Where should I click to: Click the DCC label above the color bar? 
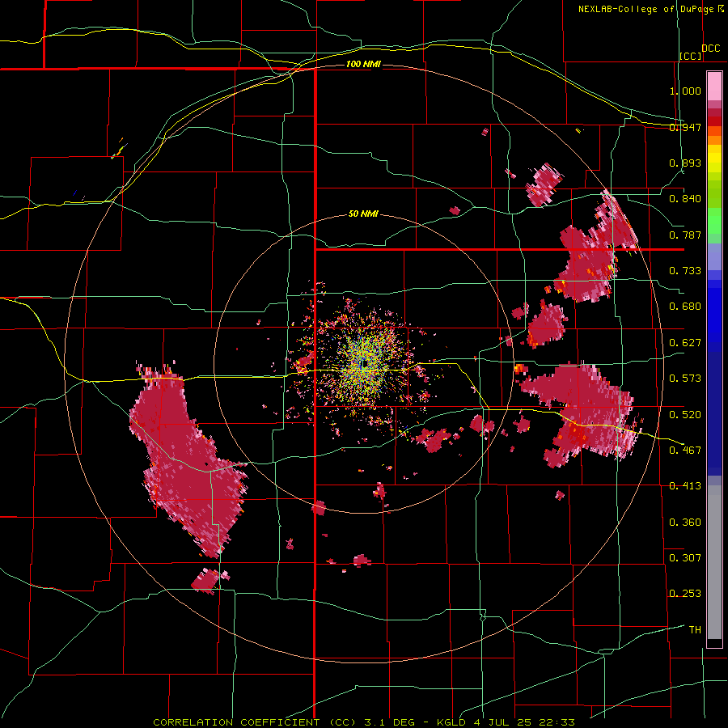pyautogui.click(x=710, y=48)
